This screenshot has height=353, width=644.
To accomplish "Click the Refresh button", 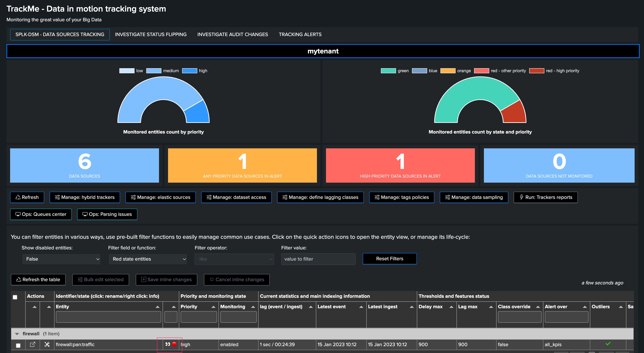I will tap(27, 197).
